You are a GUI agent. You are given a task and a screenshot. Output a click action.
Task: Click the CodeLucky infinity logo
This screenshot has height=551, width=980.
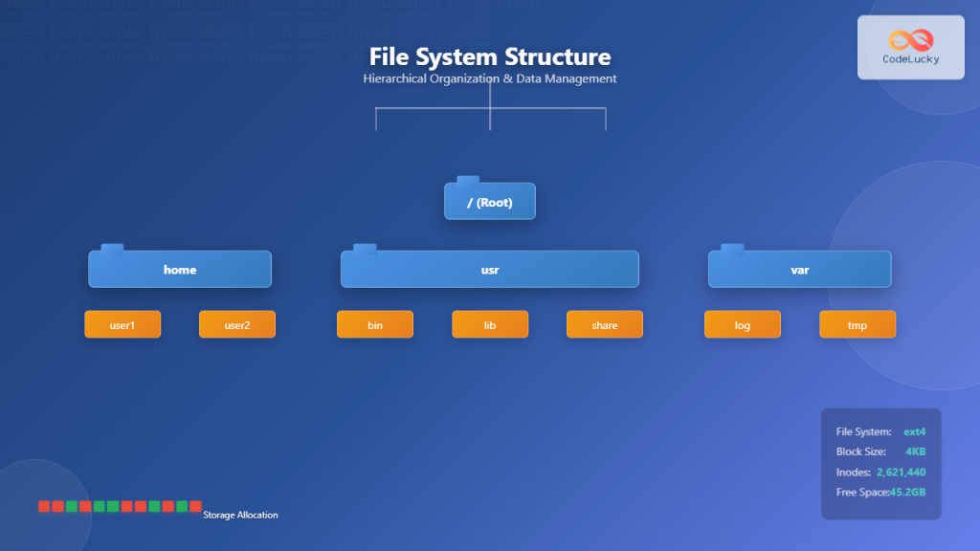910,40
